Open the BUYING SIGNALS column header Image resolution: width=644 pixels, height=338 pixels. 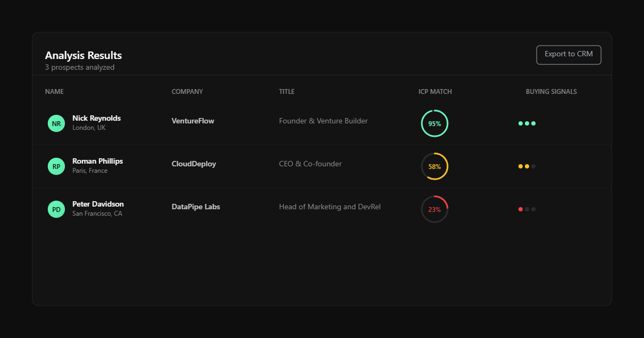(x=551, y=91)
